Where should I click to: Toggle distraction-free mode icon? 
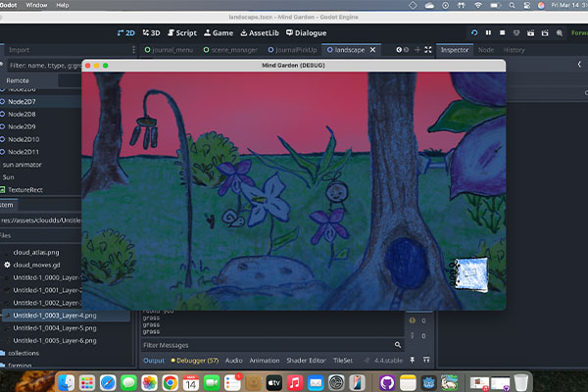coord(428,50)
